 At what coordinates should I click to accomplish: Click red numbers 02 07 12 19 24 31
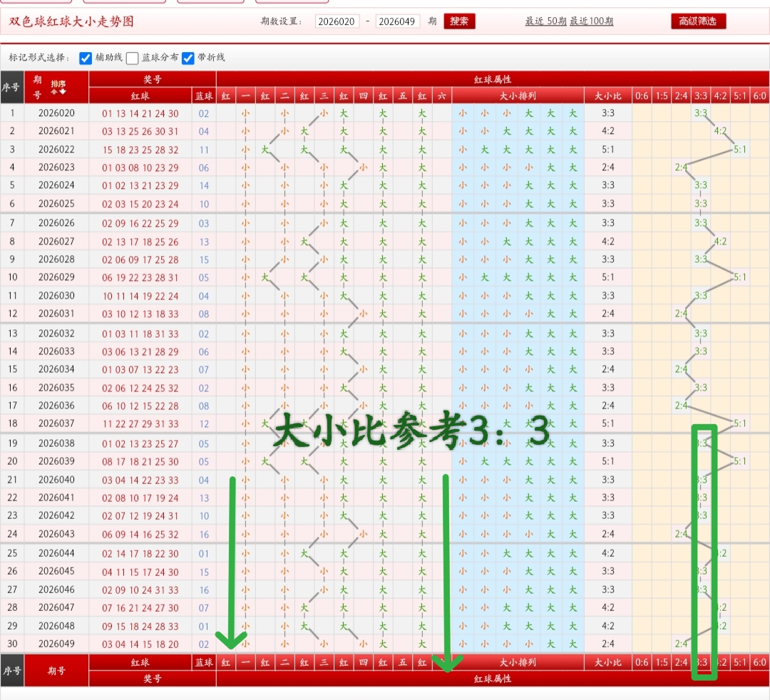click(x=140, y=516)
